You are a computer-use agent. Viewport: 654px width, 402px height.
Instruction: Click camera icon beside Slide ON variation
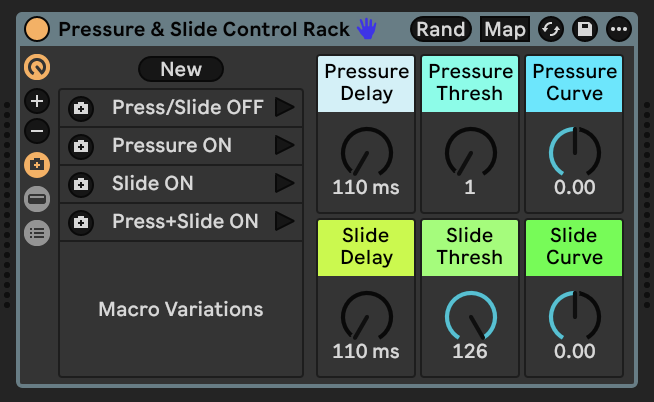tap(82, 184)
